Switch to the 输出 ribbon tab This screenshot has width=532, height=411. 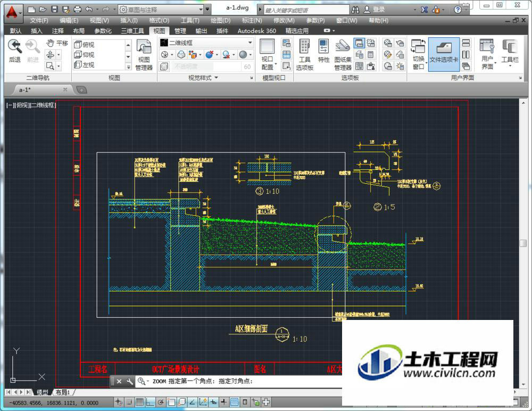201,31
